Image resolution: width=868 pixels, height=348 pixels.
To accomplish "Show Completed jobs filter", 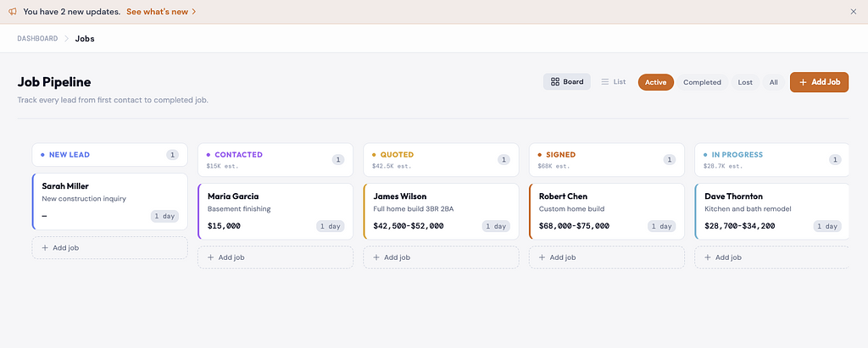I will pyautogui.click(x=702, y=82).
